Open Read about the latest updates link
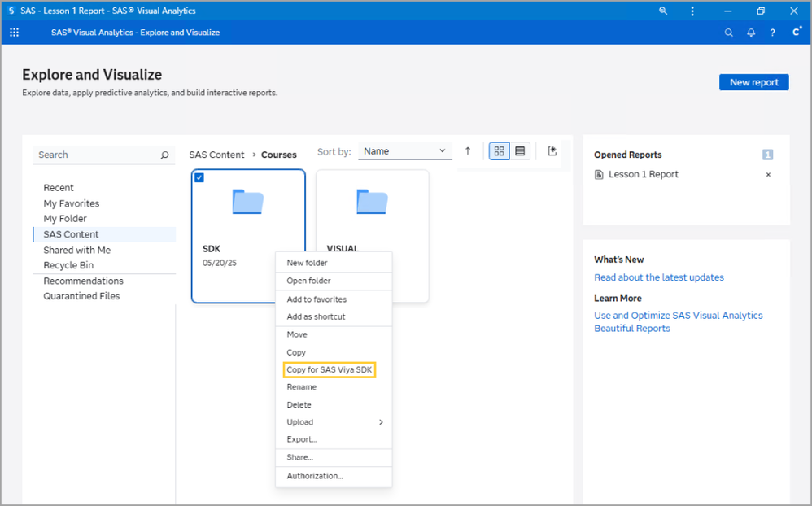The height and width of the screenshot is (506, 812). click(x=659, y=277)
